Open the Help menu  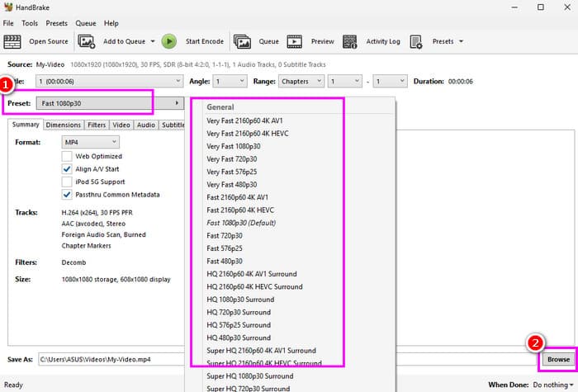(111, 23)
